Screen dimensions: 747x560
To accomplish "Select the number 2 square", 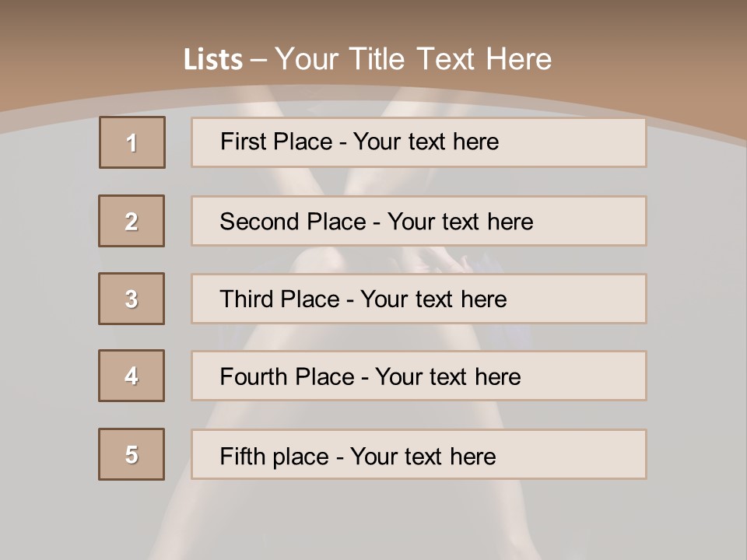I will (x=132, y=221).
